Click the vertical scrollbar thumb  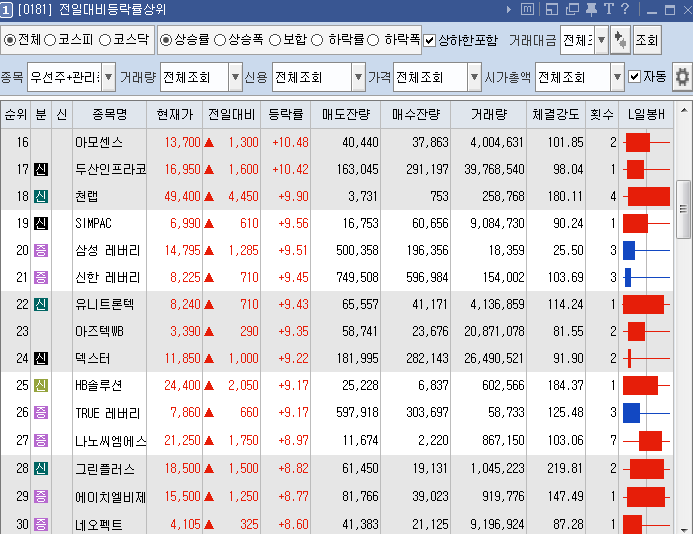click(683, 209)
